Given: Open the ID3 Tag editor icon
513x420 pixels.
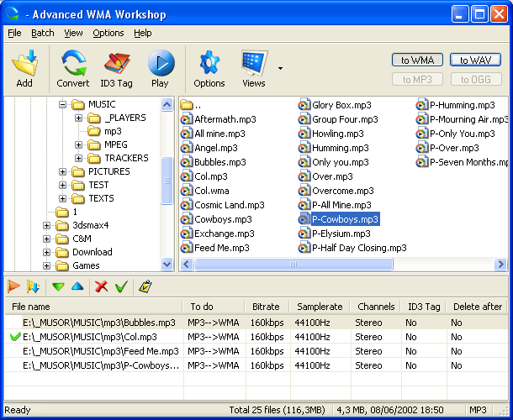Looking at the screenshot, I should tap(117, 63).
